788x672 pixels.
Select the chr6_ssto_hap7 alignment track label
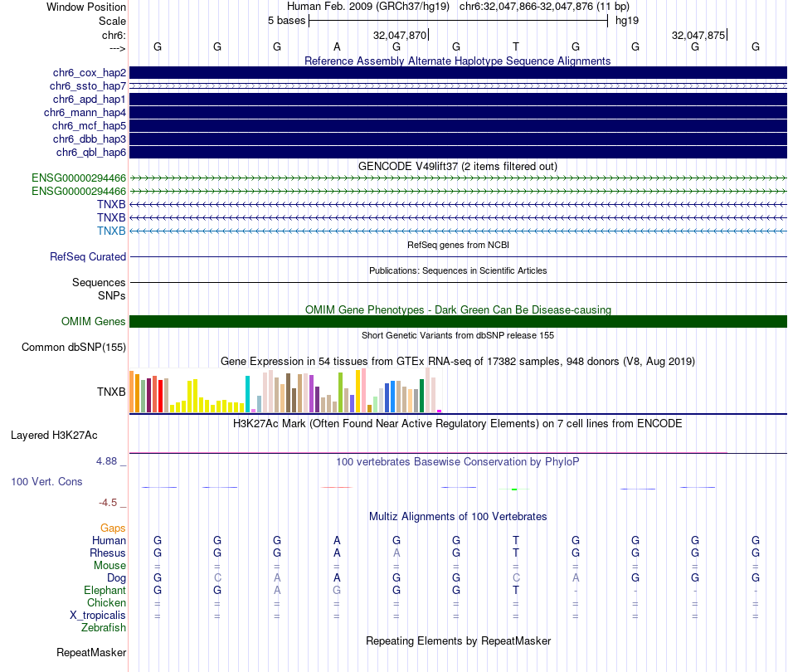pyautogui.click(x=88, y=86)
